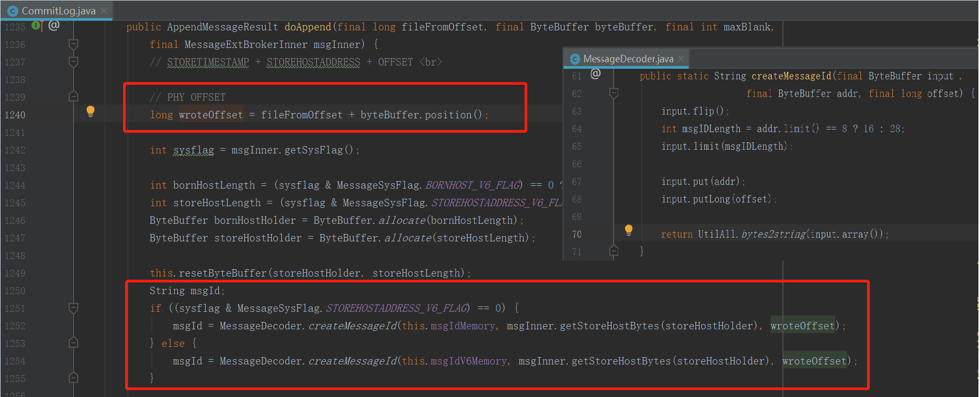Click the createMessageId method declaration on line 61
This screenshot has width=980, height=397.
click(791, 76)
